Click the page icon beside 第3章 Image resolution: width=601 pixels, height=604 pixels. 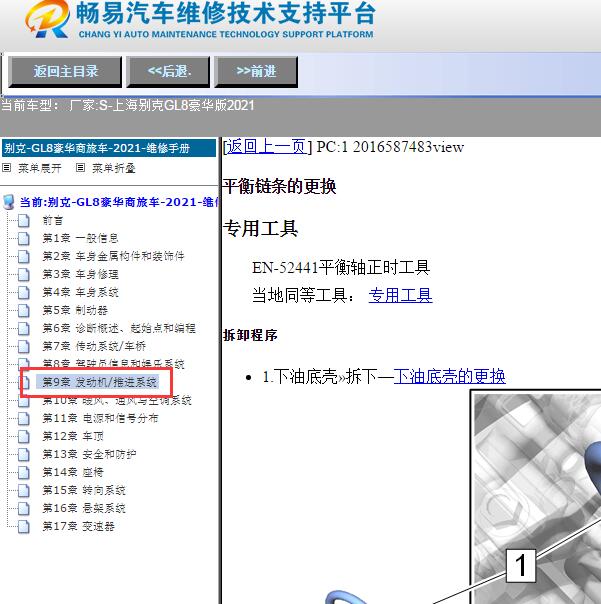[x=24, y=275]
